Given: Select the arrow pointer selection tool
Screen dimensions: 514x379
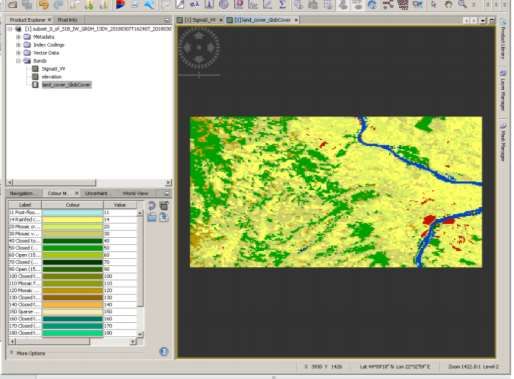Looking at the screenshot, I should coord(433,4).
